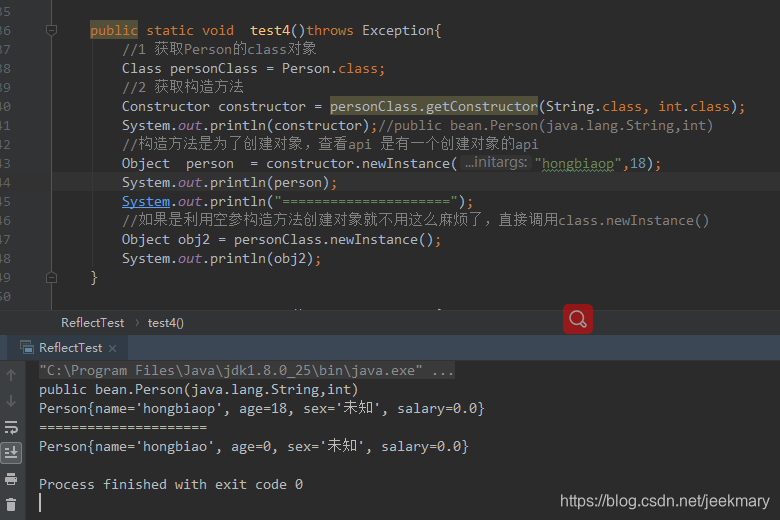
Task: Click the console line 'public bean.Person(java.lang.String,int)'
Action: [x=198, y=390]
